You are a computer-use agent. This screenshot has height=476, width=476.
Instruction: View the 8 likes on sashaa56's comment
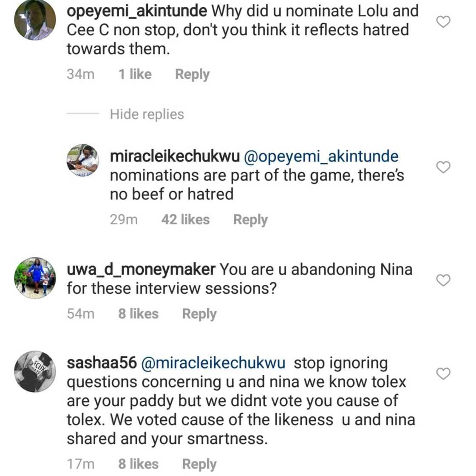click(x=138, y=464)
